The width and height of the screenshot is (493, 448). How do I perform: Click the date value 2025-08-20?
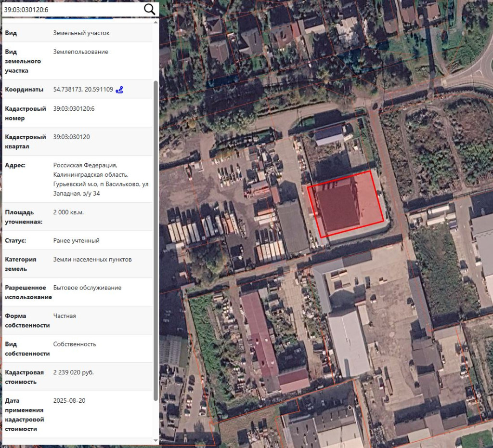pyautogui.click(x=69, y=400)
